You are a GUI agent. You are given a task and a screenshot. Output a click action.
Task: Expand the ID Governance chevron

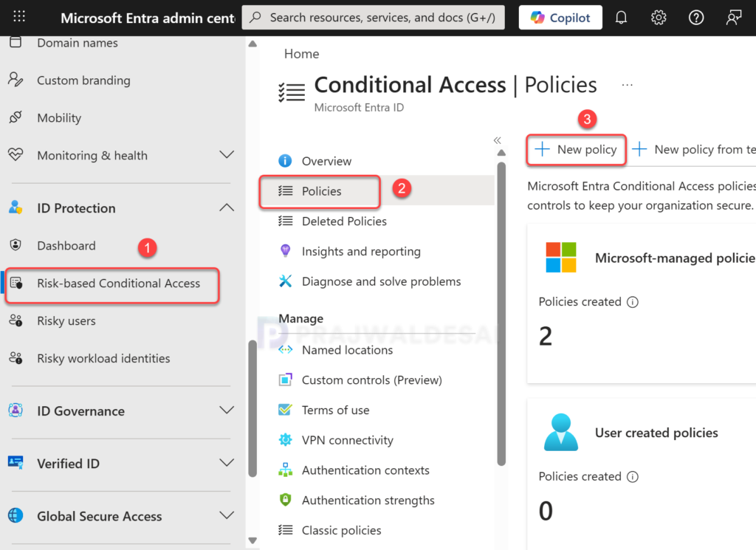coord(226,410)
